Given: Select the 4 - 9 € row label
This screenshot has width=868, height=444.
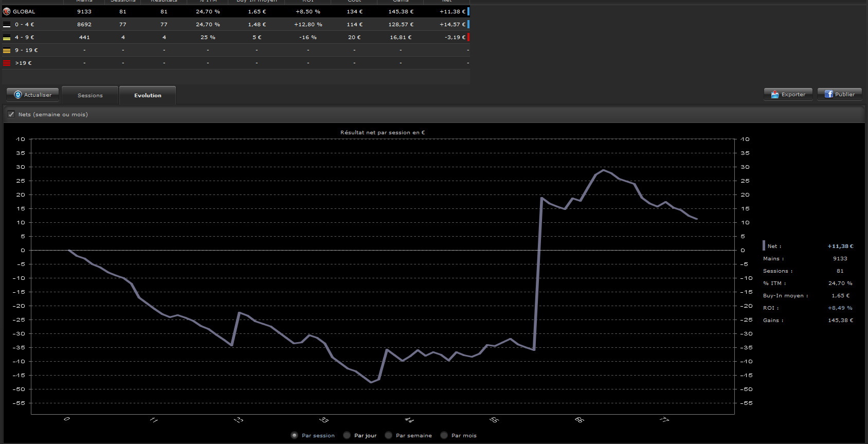Looking at the screenshot, I should tap(25, 37).
